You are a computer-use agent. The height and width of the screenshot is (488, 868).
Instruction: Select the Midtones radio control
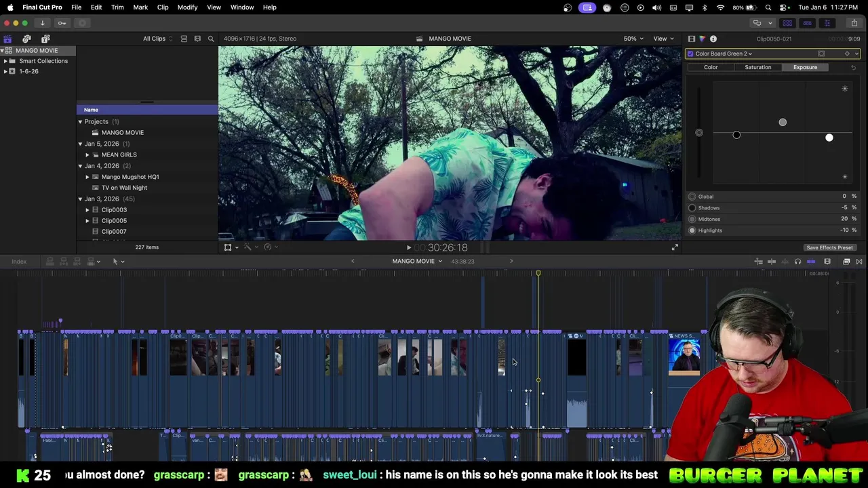tap(692, 219)
